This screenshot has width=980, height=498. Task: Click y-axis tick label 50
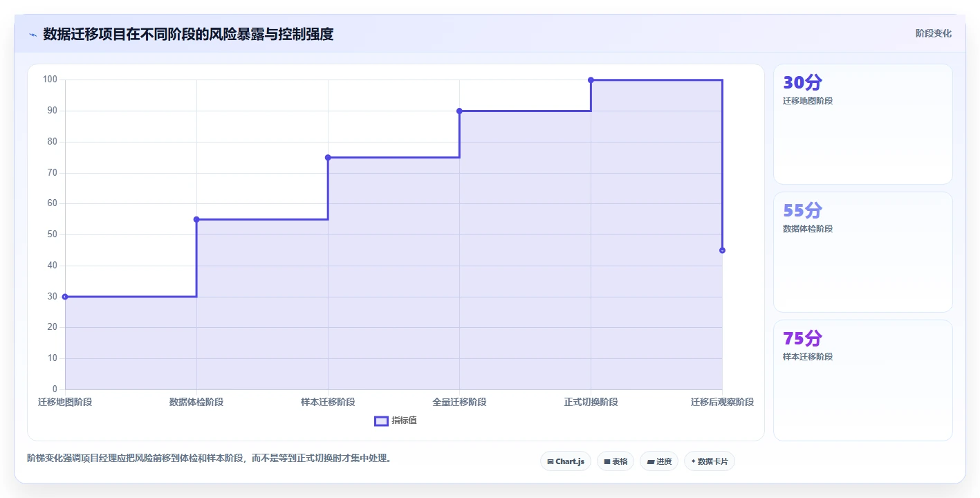pos(53,234)
